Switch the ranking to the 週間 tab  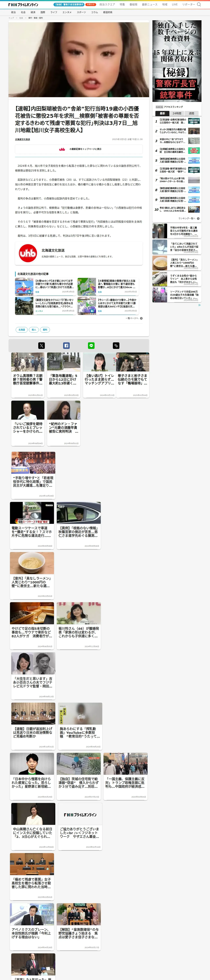191,113
